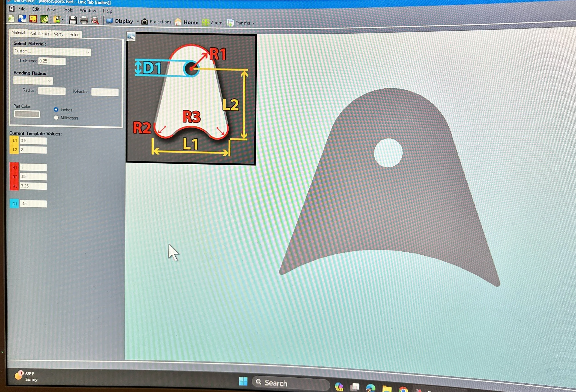
Task: Switch to the Verify tab
Action: pos(59,34)
